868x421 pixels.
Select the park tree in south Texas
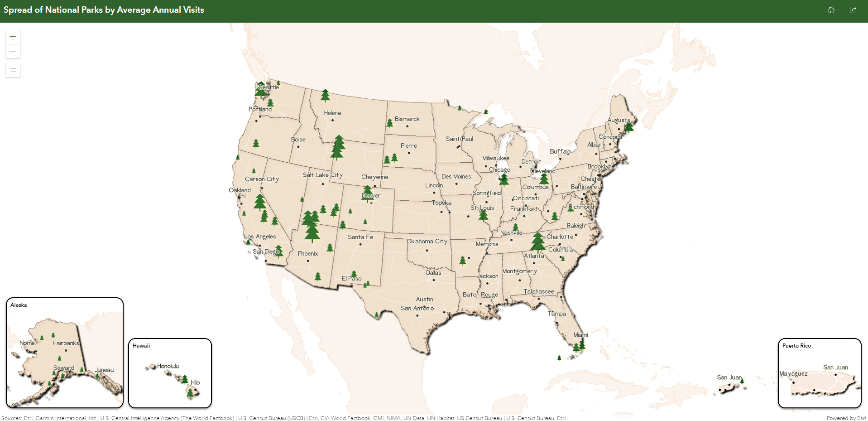pos(377,315)
